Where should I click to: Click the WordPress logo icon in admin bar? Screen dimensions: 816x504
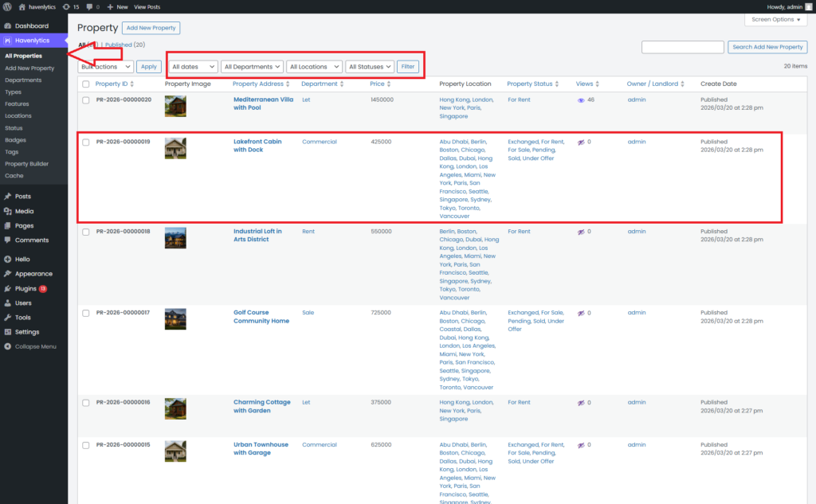[8, 6]
